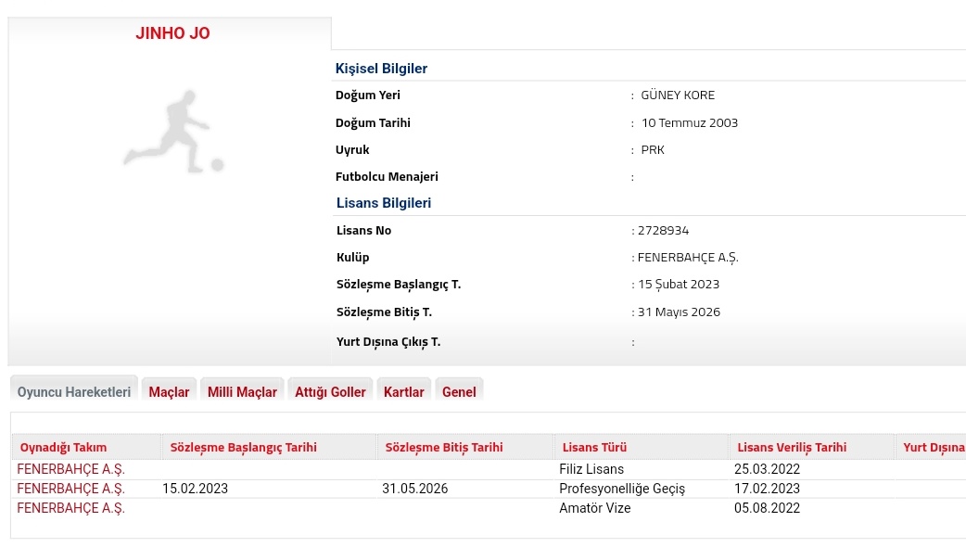
Task: Click the Uyruk label
Action: tap(352, 149)
